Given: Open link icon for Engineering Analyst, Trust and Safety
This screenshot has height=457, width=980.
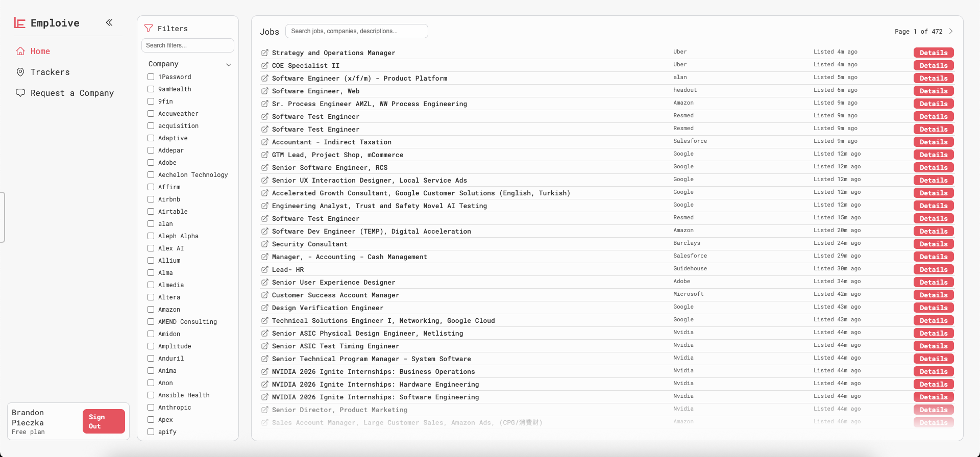Looking at the screenshot, I should (265, 206).
